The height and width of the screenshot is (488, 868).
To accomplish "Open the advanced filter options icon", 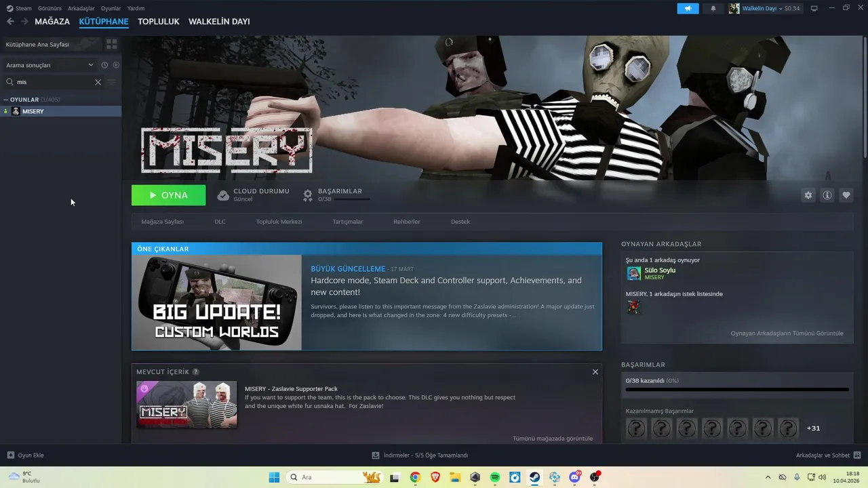I will [112, 82].
